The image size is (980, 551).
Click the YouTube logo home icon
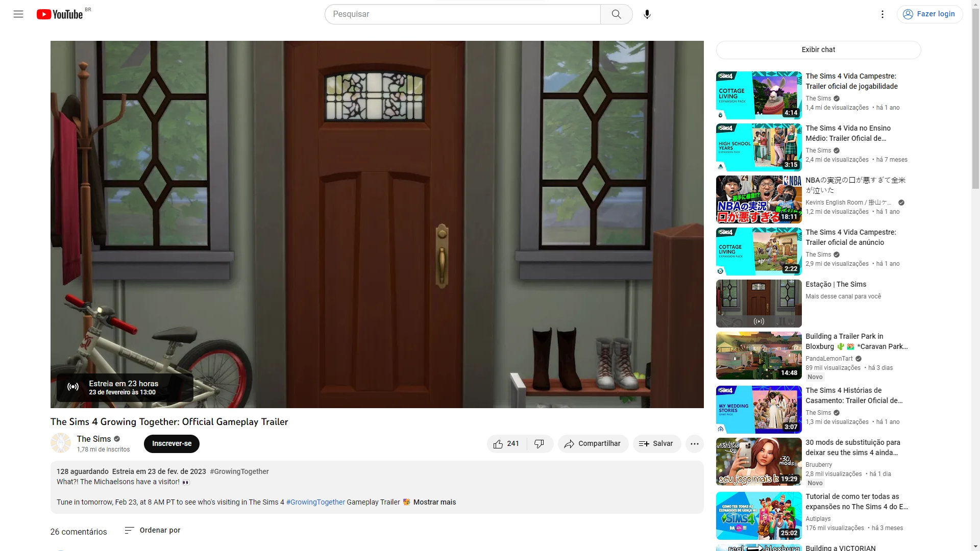tap(60, 14)
